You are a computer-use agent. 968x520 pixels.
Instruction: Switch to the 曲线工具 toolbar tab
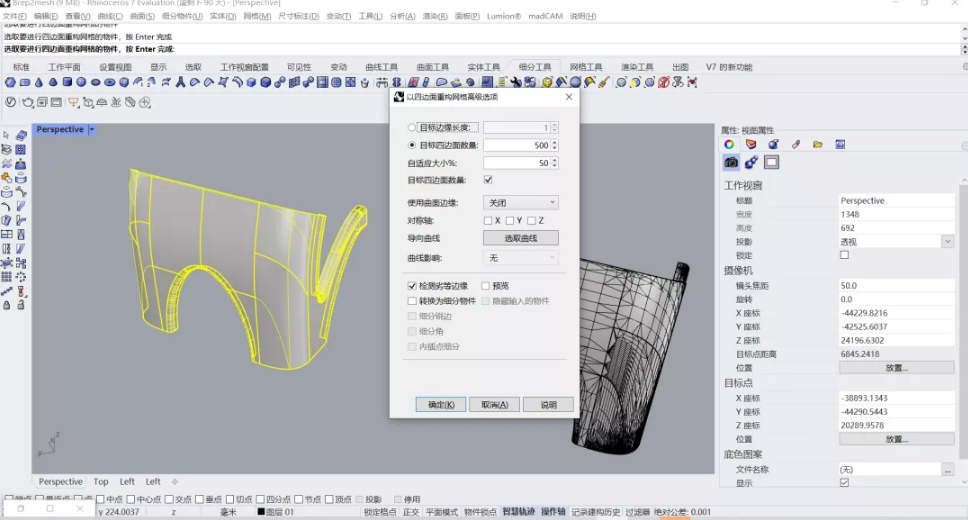[x=382, y=67]
